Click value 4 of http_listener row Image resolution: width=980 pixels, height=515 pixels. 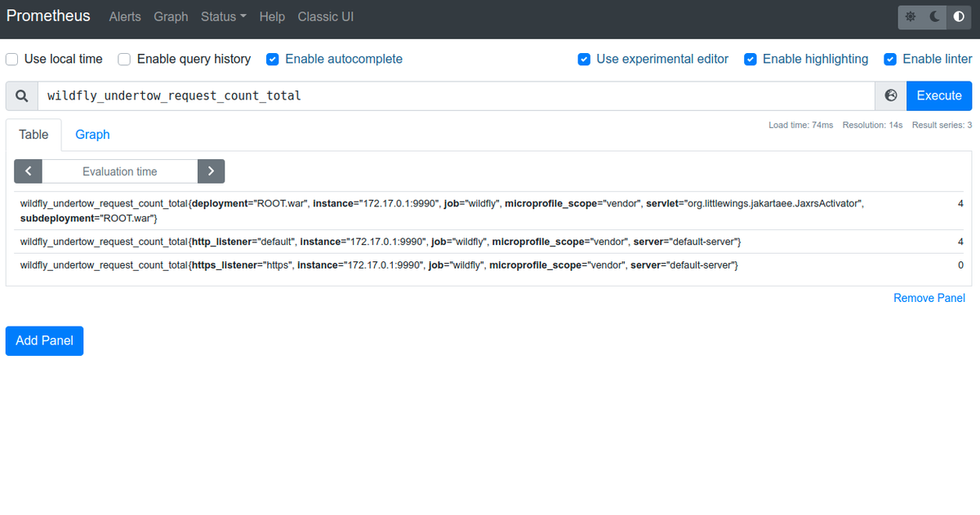pyautogui.click(x=960, y=242)
